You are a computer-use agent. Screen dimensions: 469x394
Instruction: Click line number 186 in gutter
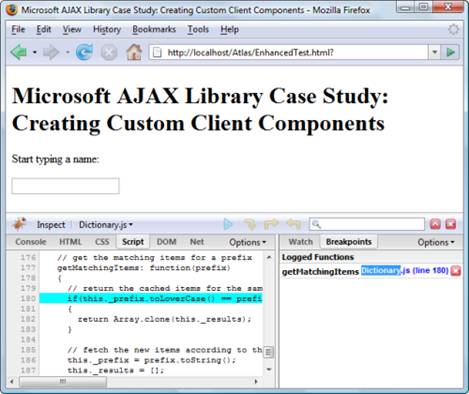(x=28, y=360)
